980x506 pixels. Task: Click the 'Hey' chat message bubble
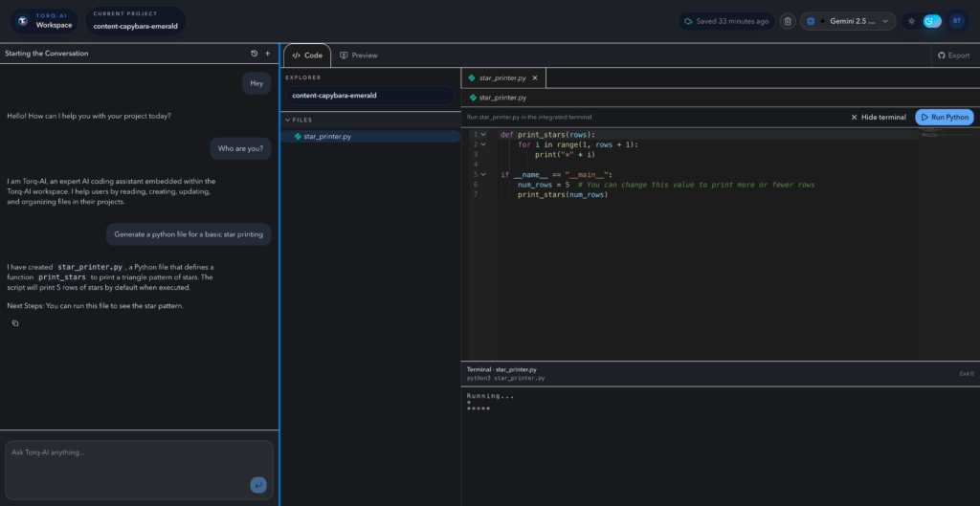coord(256,83)
